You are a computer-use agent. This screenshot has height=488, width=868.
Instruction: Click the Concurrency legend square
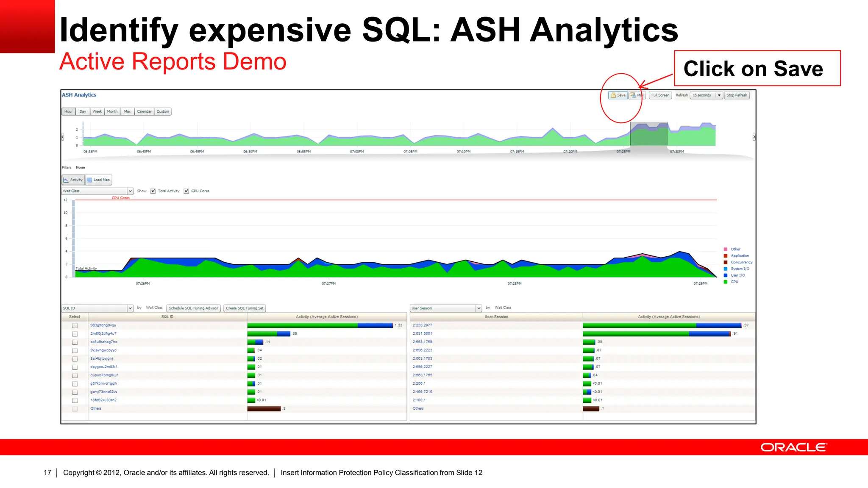click(726, 262)
